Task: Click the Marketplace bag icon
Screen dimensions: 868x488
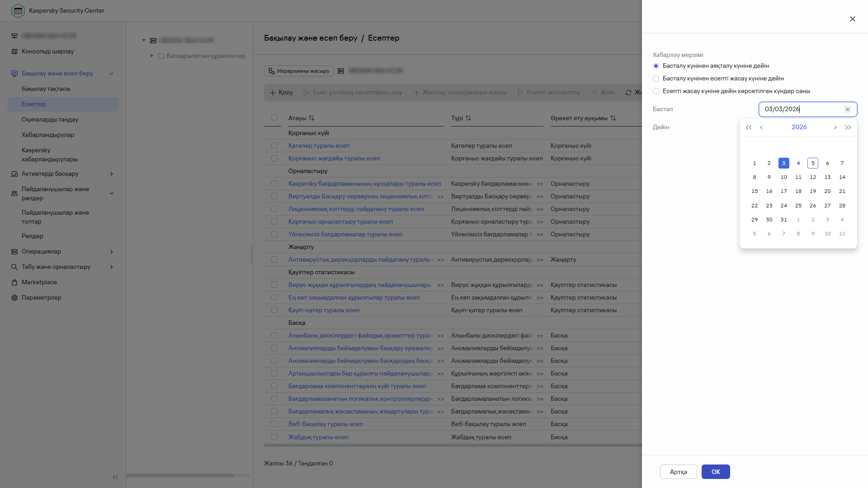Action: click(x=14, y=282)
